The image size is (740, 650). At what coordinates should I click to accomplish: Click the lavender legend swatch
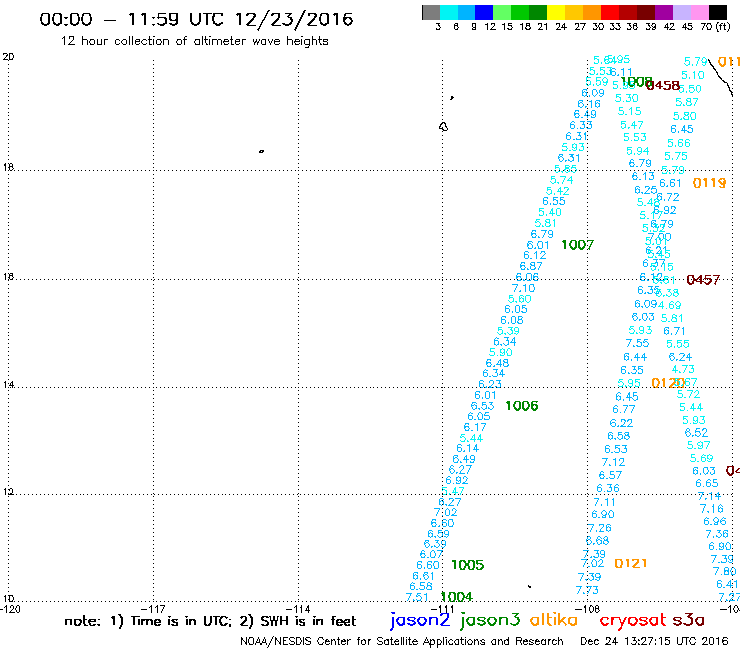point(681,12)
